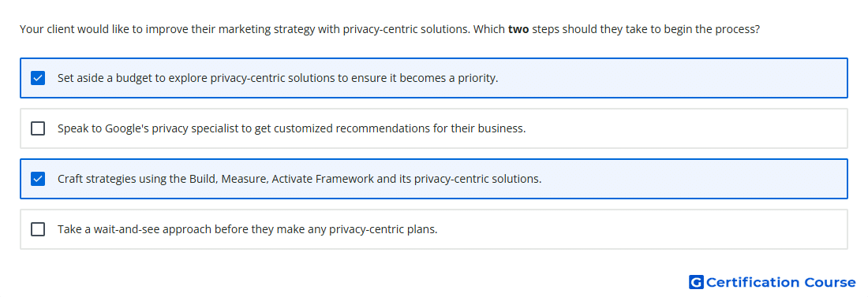868x297 pixels.
Task: Click the blue G logo icon
Action: click(x=696, y=282)
